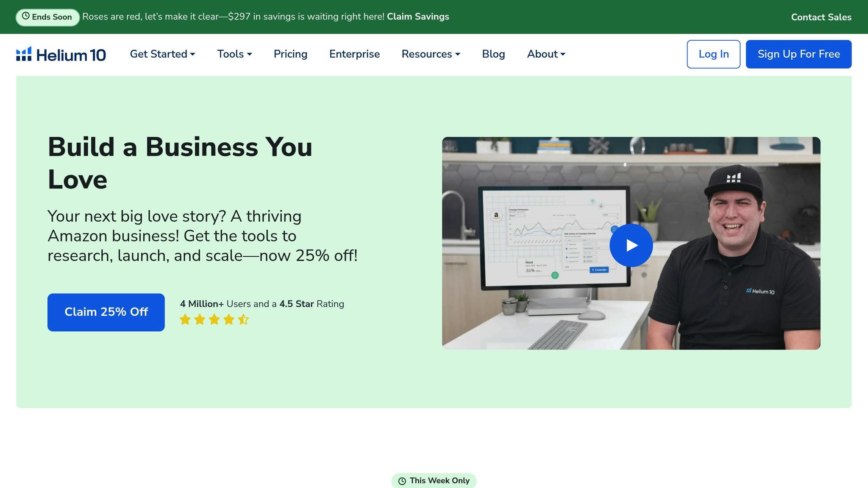Screen dimensions: 868x488
Task: Expand the Get Started dropdown
Action: 162,54
